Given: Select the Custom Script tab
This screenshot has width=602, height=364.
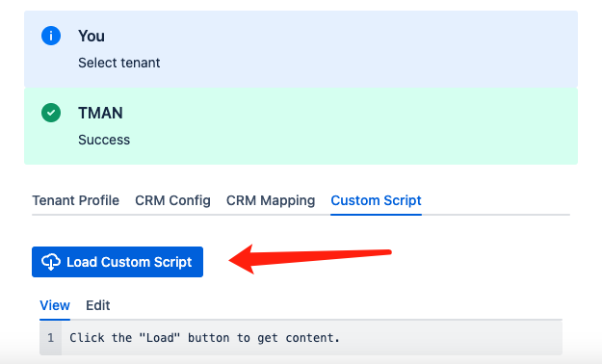Looking at the screenshot, I should pos(377,200).
